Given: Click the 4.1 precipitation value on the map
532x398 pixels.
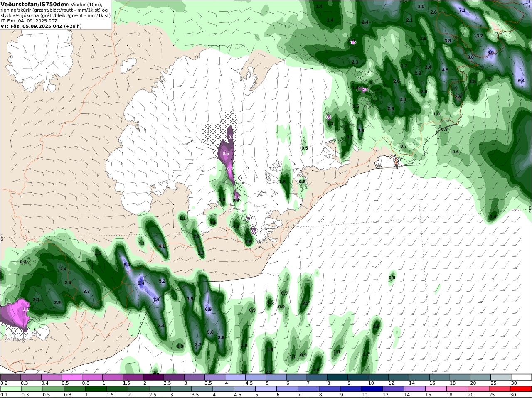Looking at the screenshot, I should pyautogui.click(x=162, y=246).
